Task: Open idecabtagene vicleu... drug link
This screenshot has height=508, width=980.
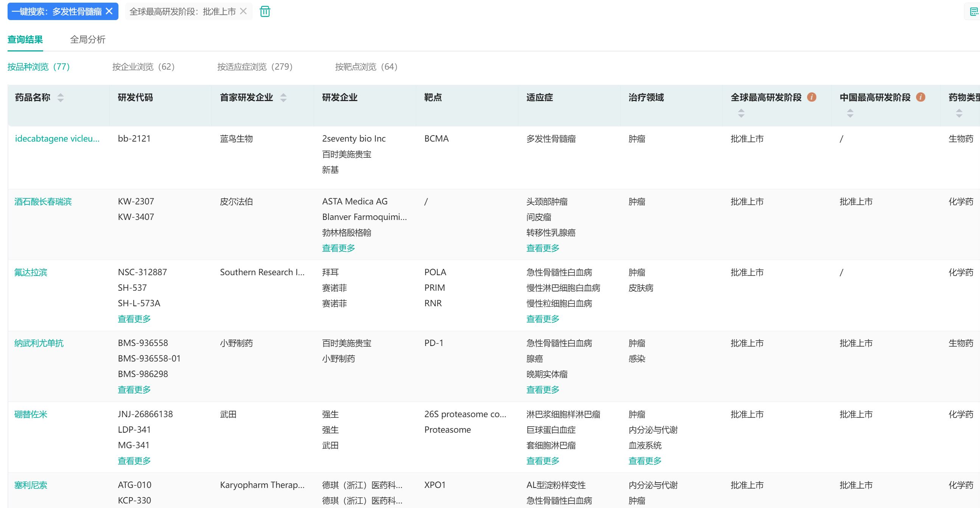Action: [57, 139]
